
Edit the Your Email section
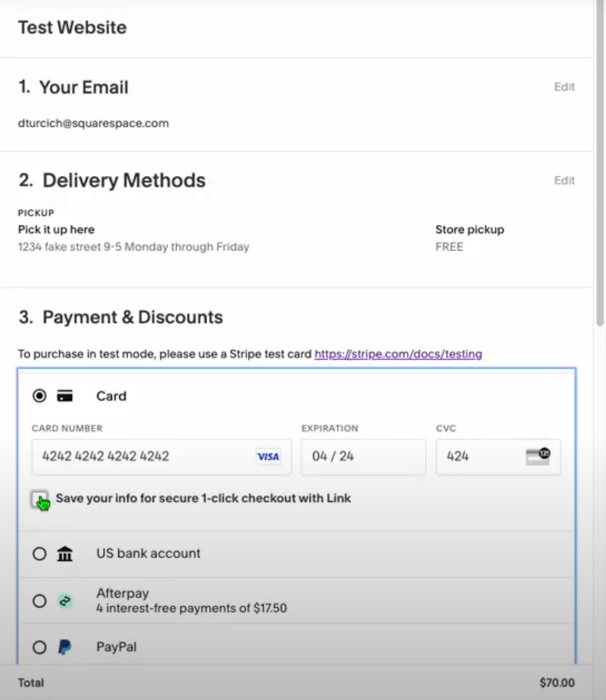point(564,87)
